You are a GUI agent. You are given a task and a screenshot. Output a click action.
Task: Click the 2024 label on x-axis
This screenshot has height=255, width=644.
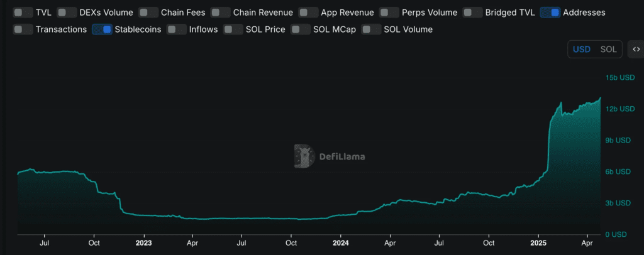coord(340,243)
